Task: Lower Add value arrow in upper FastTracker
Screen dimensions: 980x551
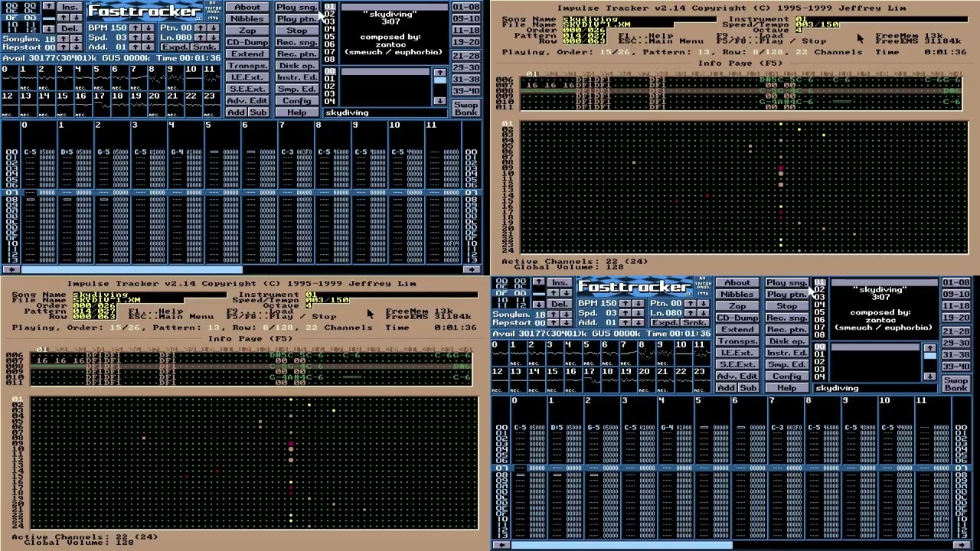Action: [x=148, y=47]
